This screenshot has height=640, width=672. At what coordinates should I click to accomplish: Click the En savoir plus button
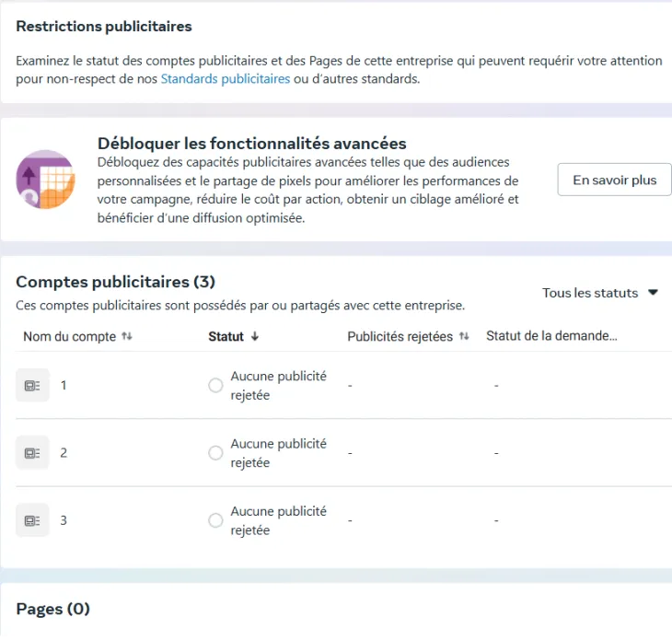[x=614, y=180]
